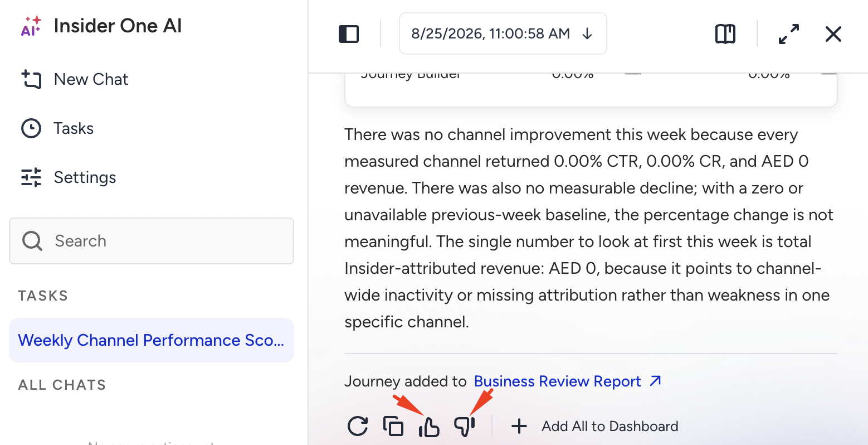Give the response a thumbs up

429,427
